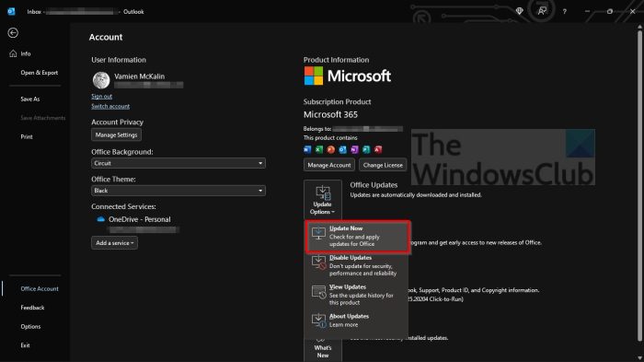The width and height of the screenshot is (644, 362).
Task: Open Options in the sidebar
Action: click(x=30, y=326)
